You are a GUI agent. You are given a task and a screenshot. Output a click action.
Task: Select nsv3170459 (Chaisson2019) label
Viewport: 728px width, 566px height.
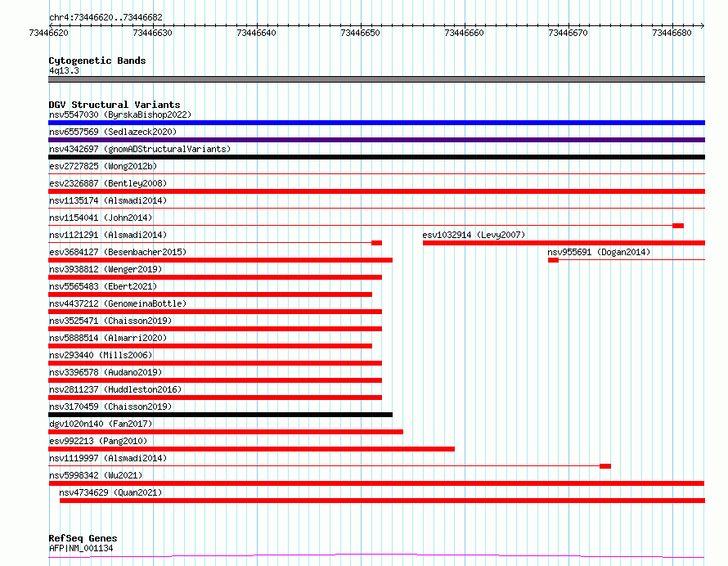click(110, 407)
